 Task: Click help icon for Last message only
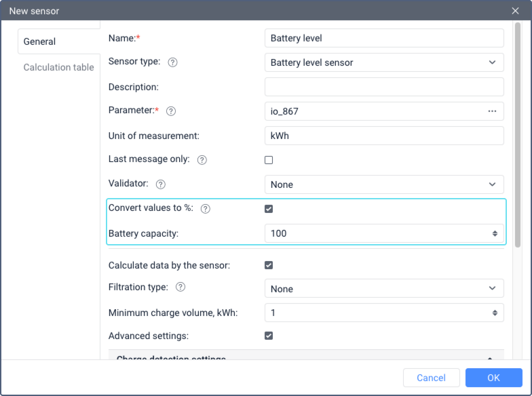(202, 160)
